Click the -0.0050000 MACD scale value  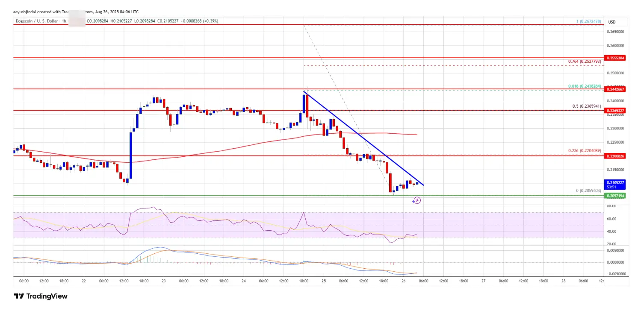616,274
